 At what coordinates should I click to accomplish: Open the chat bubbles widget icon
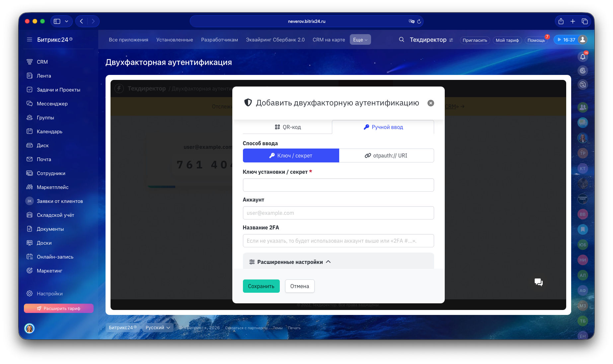538,282
